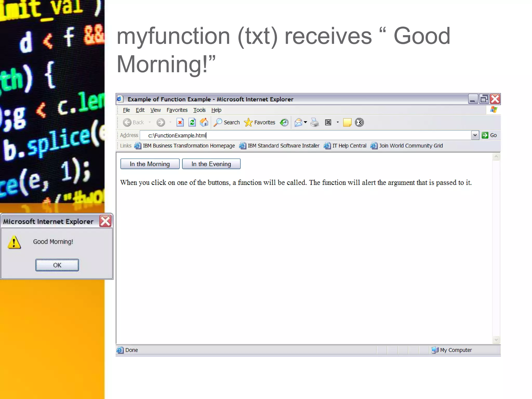Click the Stop loading icon
The height and width of the screenshot is (399, 532).
(180, 122)
